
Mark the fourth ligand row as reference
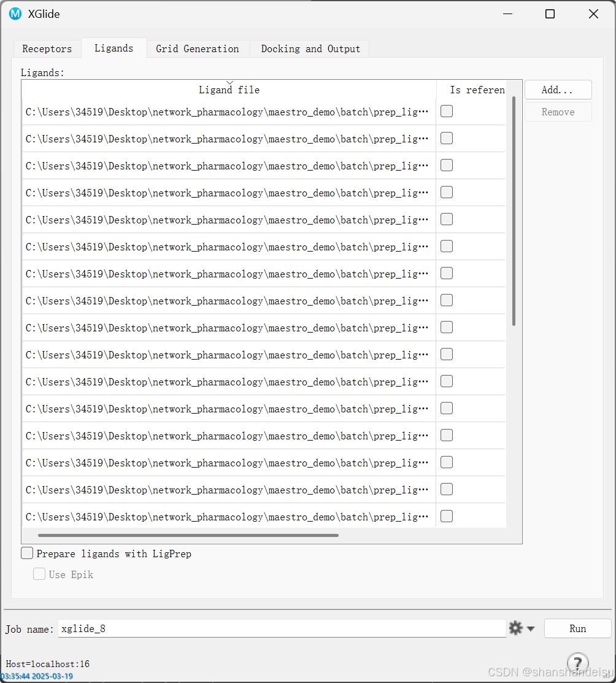click(x=447, y=193)
